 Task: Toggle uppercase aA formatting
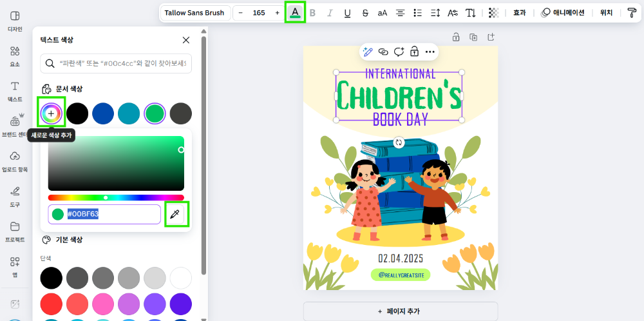(383, 13)
